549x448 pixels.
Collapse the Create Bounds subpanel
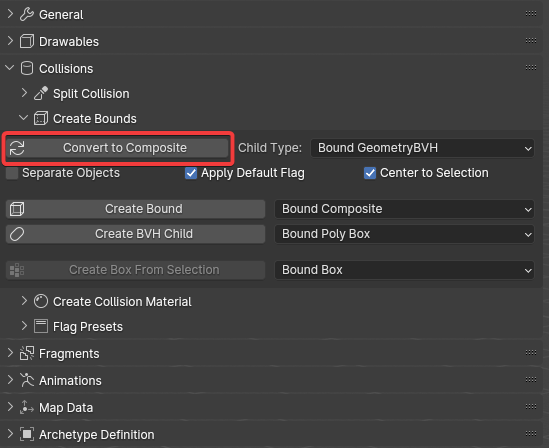point(24,118)
